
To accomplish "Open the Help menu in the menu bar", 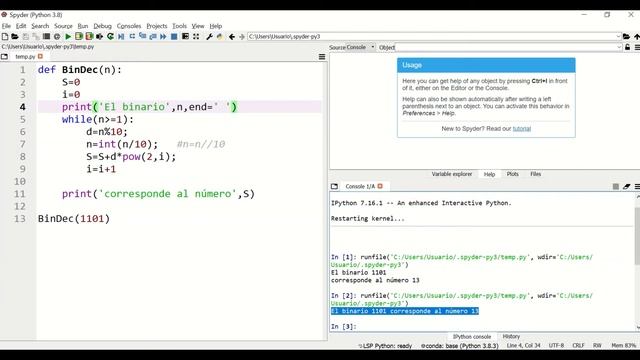I will [216, 26].
